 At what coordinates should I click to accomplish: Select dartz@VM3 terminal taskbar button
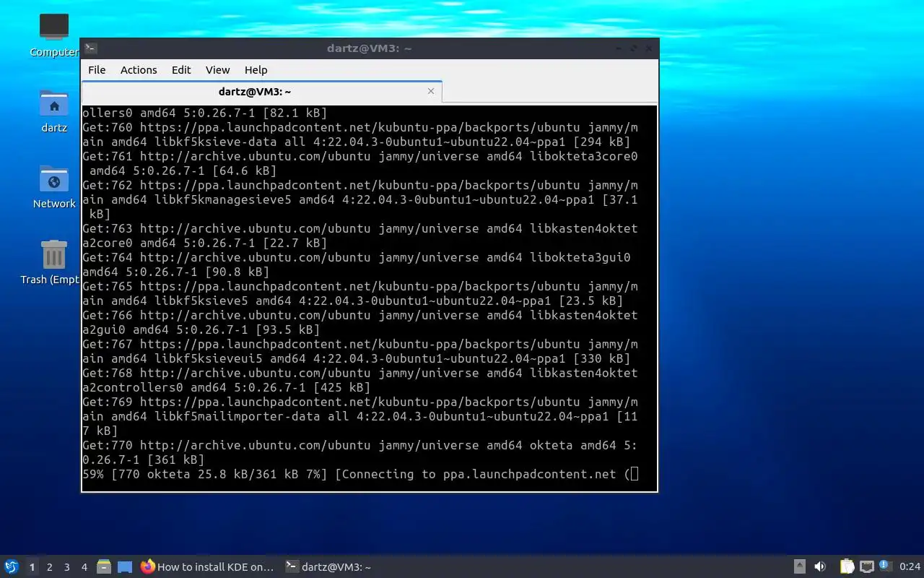[x=328, y=567]
